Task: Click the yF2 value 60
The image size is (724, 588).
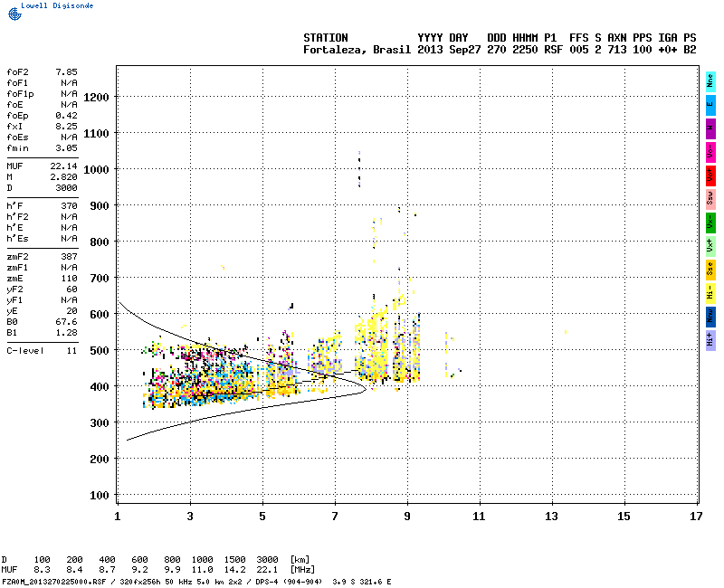Action: pos(72,289)
